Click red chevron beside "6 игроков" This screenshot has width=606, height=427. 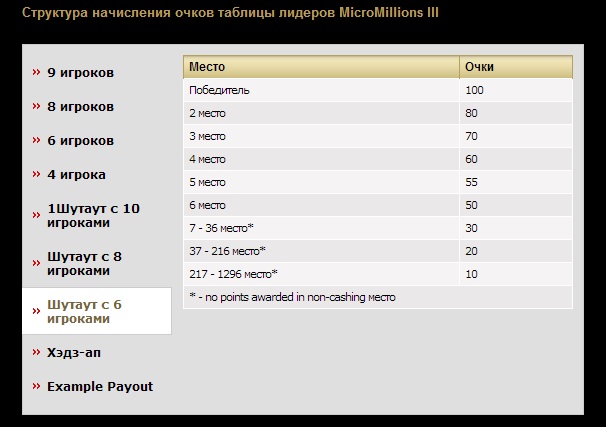36,140
